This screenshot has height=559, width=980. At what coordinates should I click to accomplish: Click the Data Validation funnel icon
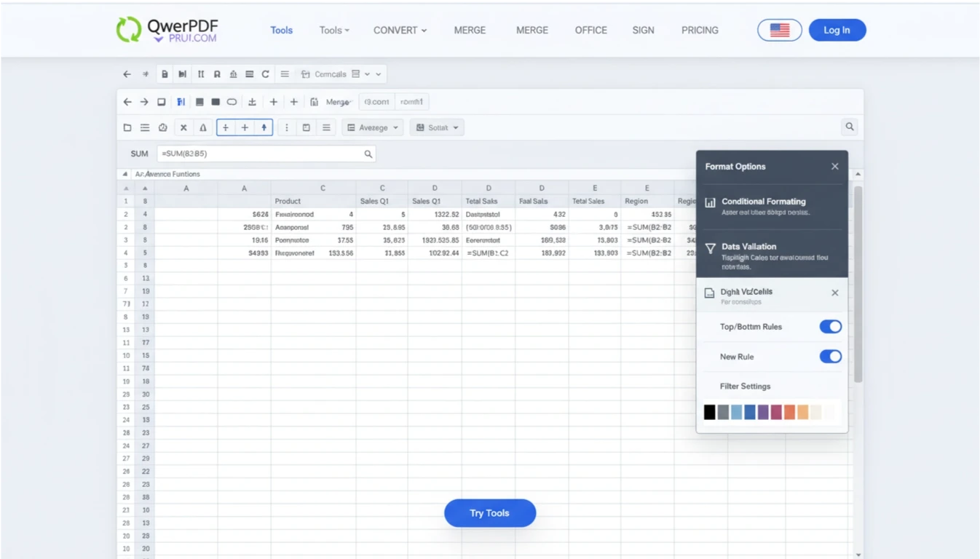(710, 248)
